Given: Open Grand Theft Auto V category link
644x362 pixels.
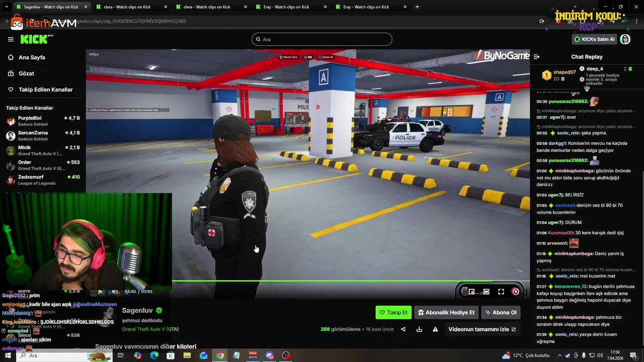Looking at the screenshot, I should (x=150, y=329).
